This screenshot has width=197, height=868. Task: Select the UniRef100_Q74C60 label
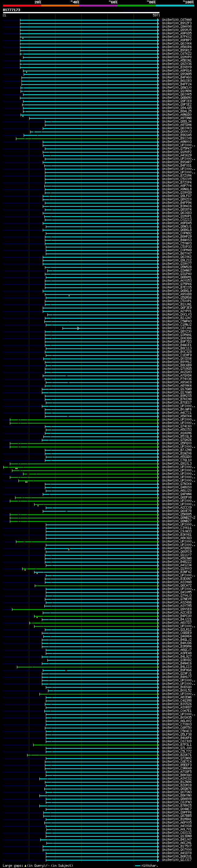[x=176, y=426]
